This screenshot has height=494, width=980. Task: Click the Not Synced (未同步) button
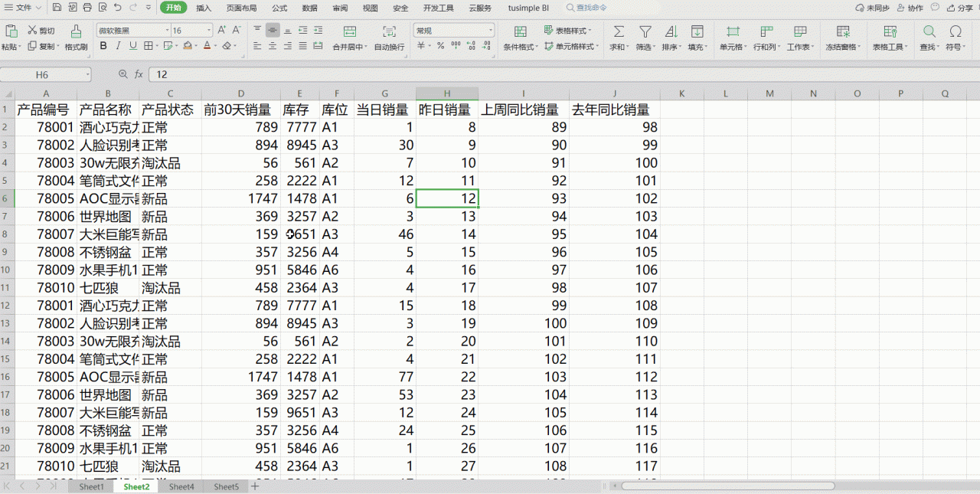[x=873, y=8]
